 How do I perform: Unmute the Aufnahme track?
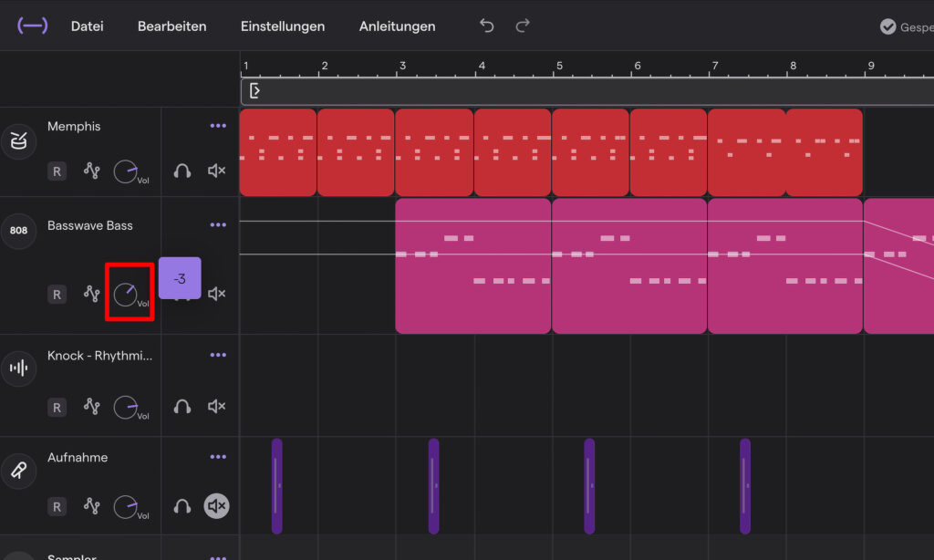216,506
